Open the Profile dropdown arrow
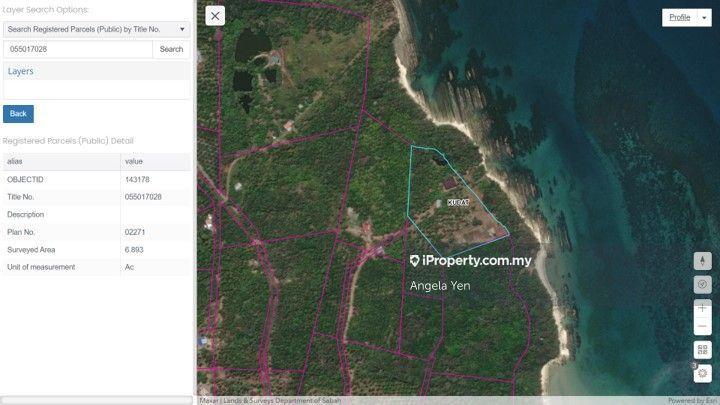The height and width of the screenshot is (405, 720). point(704,18)
